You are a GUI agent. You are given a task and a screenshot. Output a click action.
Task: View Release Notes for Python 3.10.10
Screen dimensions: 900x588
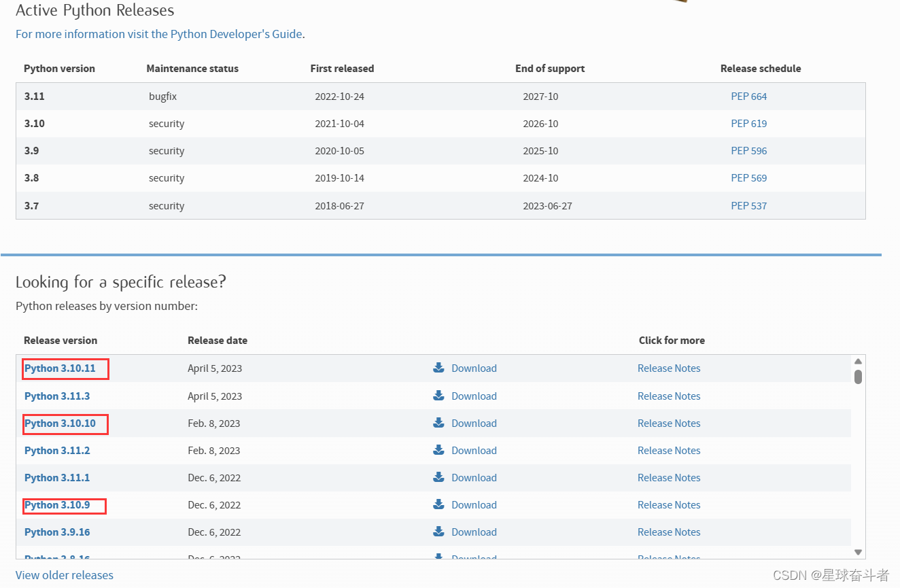(669, 423)
